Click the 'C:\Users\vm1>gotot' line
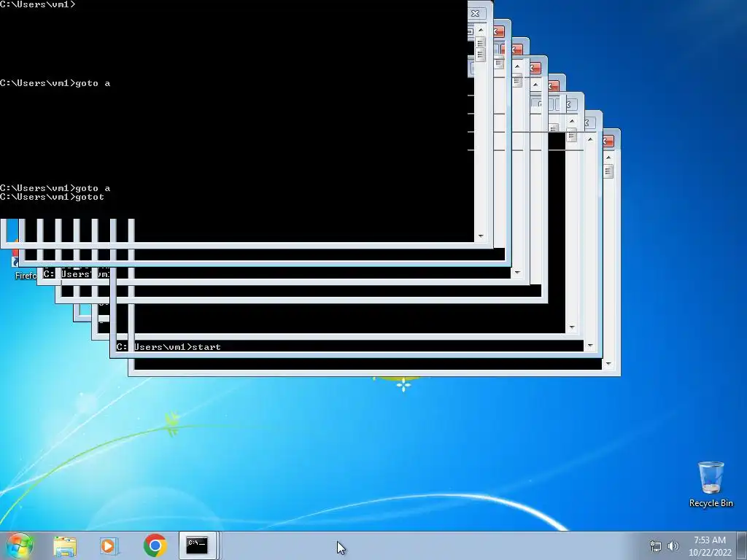Viewport: 747px width, 560px height. tap(52, 197)
